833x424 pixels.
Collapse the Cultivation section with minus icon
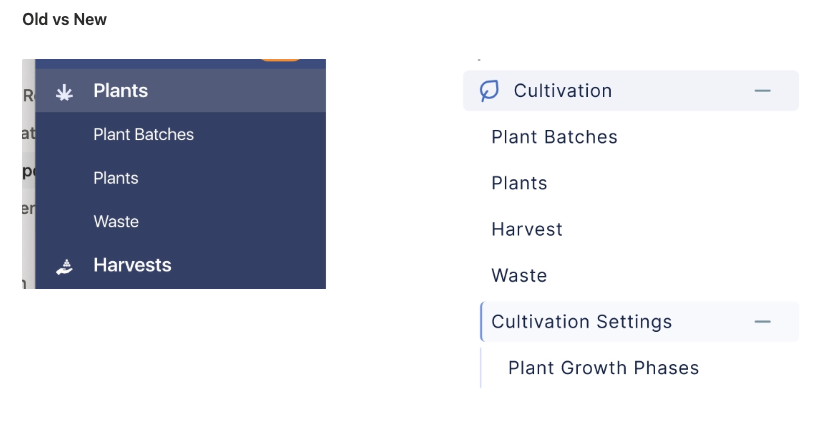tap(762, 91)
